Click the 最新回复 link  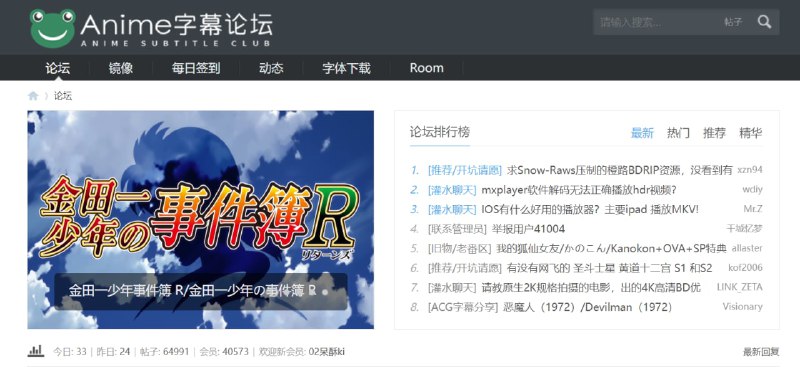pyautogui.click(x=761, y=352)
